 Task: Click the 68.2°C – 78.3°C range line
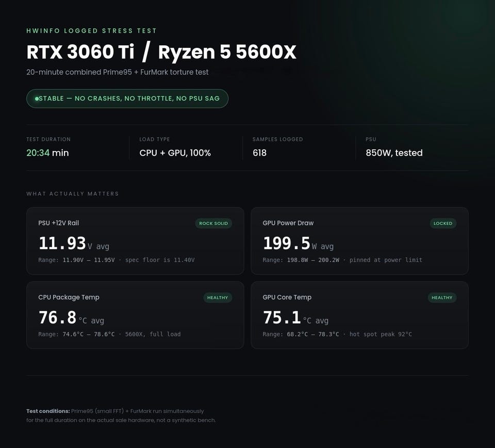(x=337, y=334)
